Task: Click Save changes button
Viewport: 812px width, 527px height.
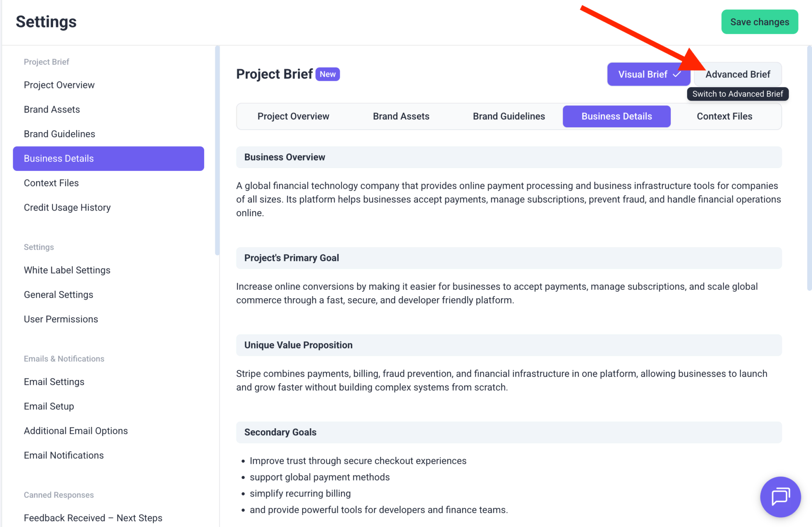Action: point(759,22)
